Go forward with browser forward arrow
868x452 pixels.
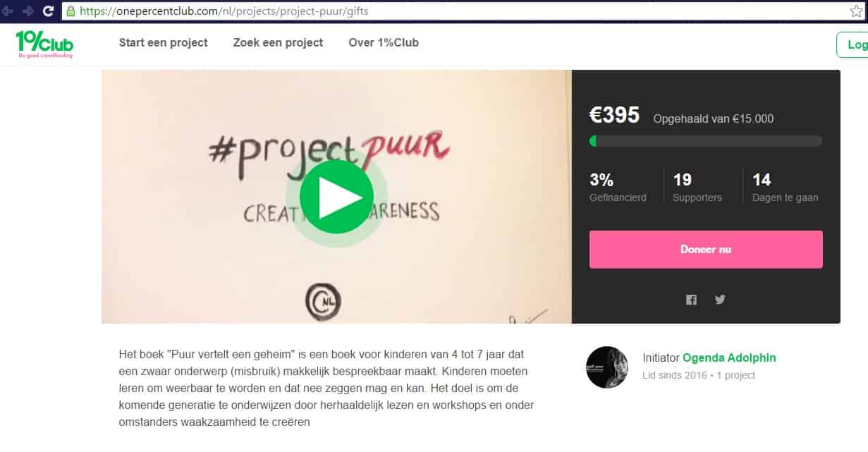point(28,11)
